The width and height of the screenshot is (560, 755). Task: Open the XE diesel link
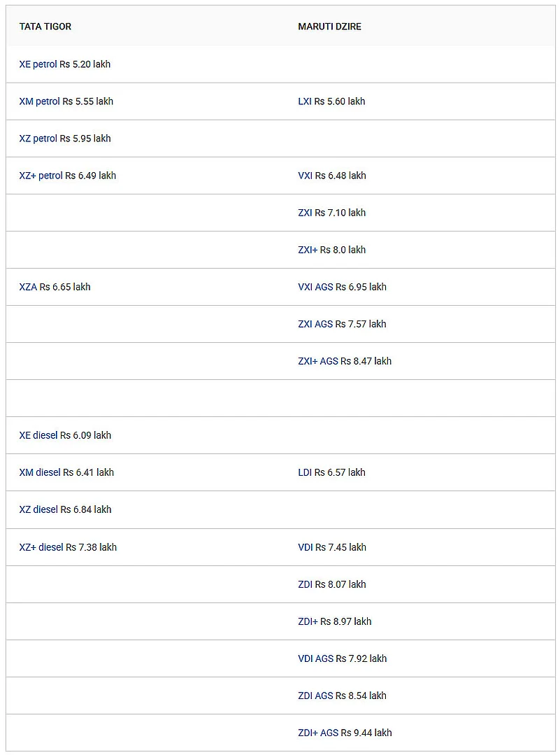tap(38, 435)
